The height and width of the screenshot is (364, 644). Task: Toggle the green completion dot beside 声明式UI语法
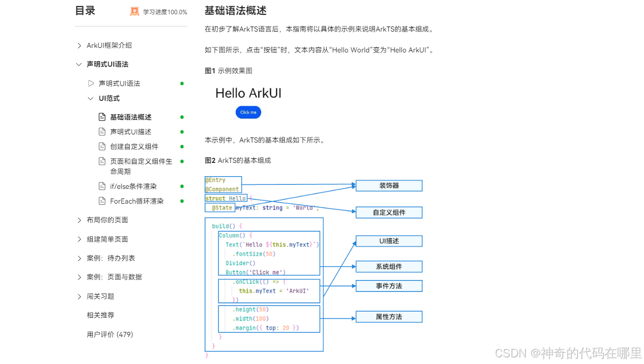point(182,83)
